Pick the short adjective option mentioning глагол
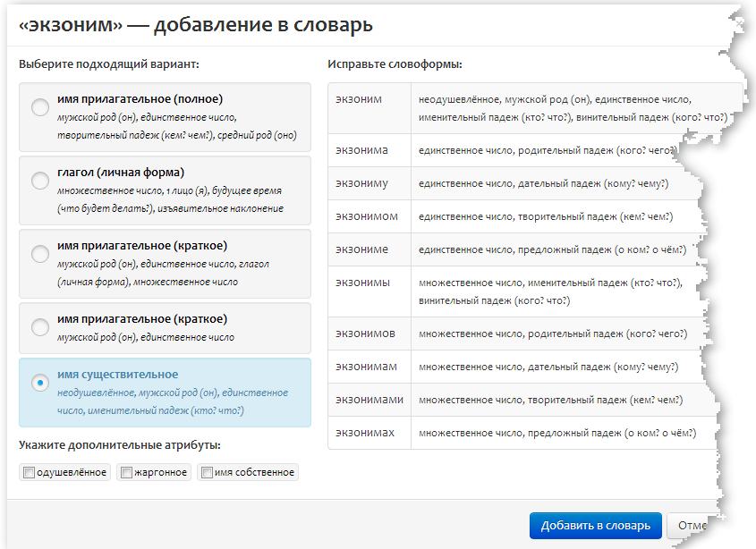This screenshot has height=549, width=756. 40,255
